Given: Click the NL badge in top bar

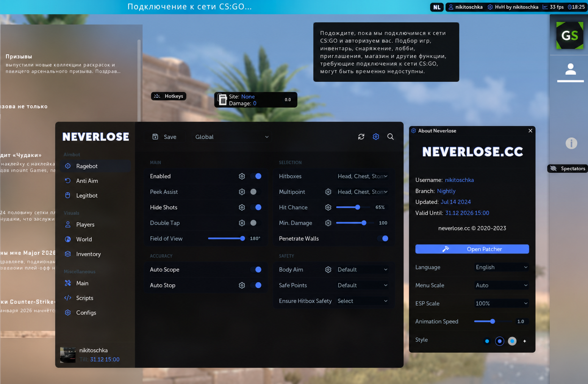Looking at the screenshot, I should point(437,7).
